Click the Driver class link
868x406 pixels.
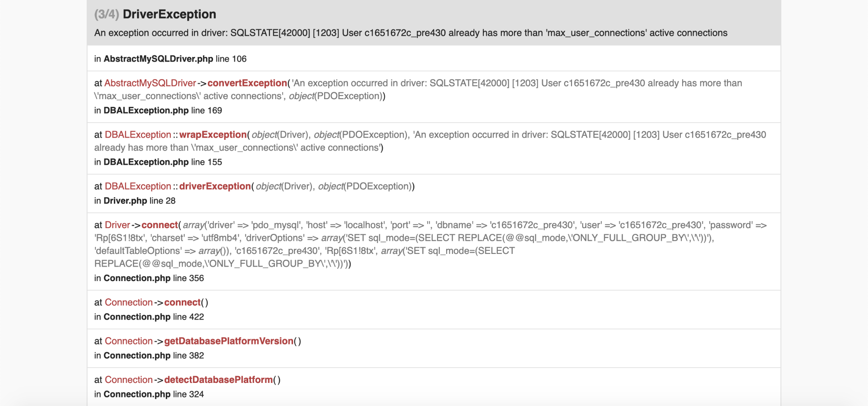[117, 225]
